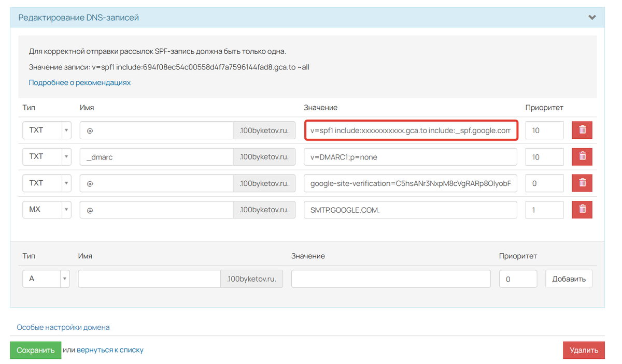This screenshot has height=364, width=622.
Task: Click the Имя label in the new record form
Action: 85,256
